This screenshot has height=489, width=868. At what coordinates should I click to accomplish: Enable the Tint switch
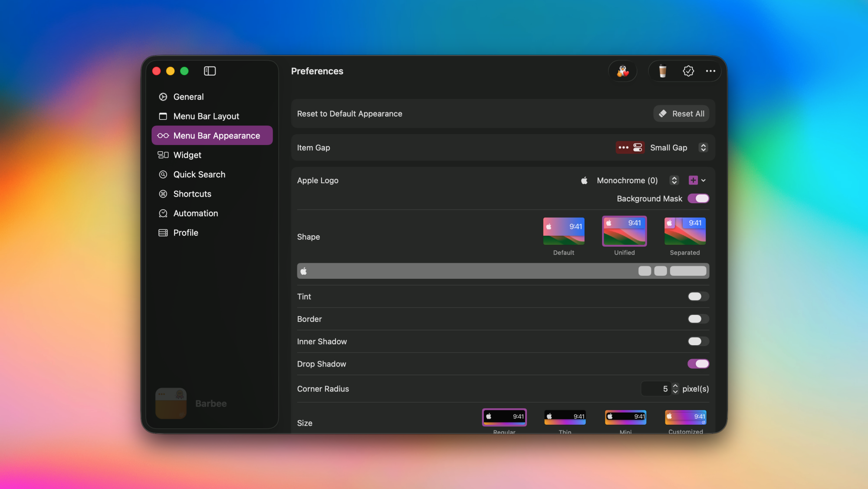698,296
